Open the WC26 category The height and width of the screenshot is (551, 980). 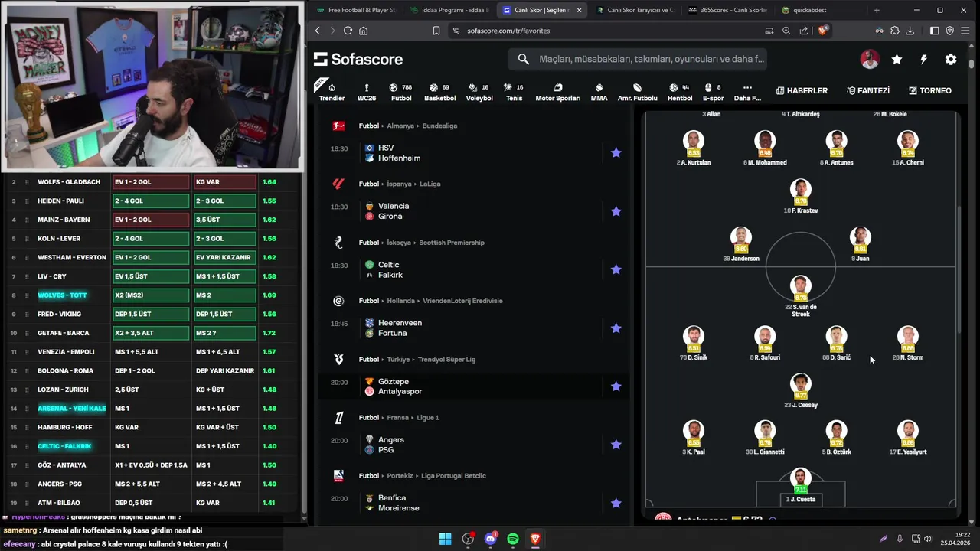pyautogui.click(x=367, y=92)
